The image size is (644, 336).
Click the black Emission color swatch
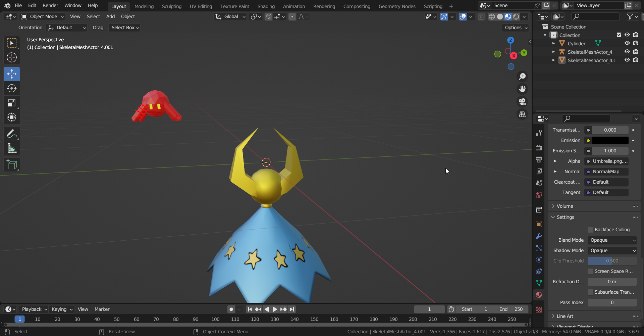[x=610, y=140]
